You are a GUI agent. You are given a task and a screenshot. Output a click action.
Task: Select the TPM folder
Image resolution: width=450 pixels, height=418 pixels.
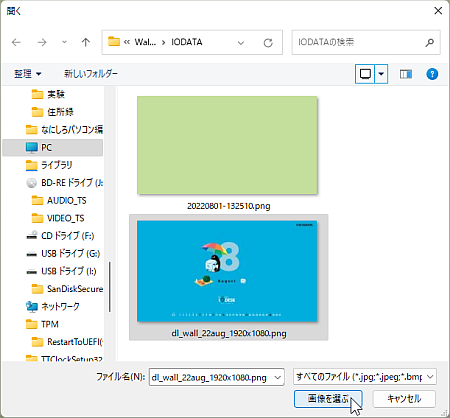(x=42, y=324)
